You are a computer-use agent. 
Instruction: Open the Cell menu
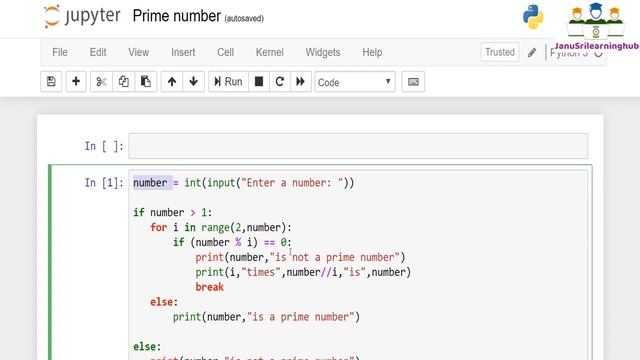click(225, 52)
